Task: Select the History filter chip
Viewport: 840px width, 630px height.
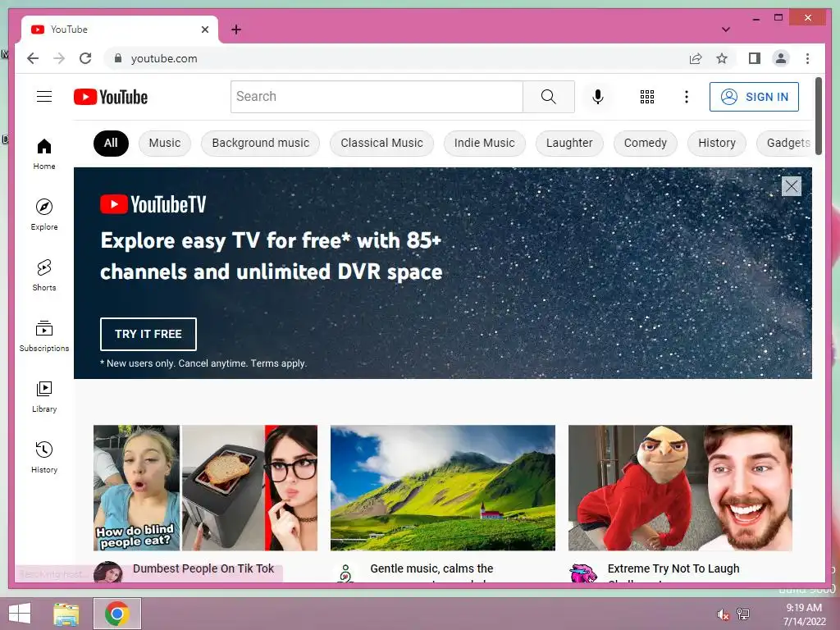Action: 717,143
